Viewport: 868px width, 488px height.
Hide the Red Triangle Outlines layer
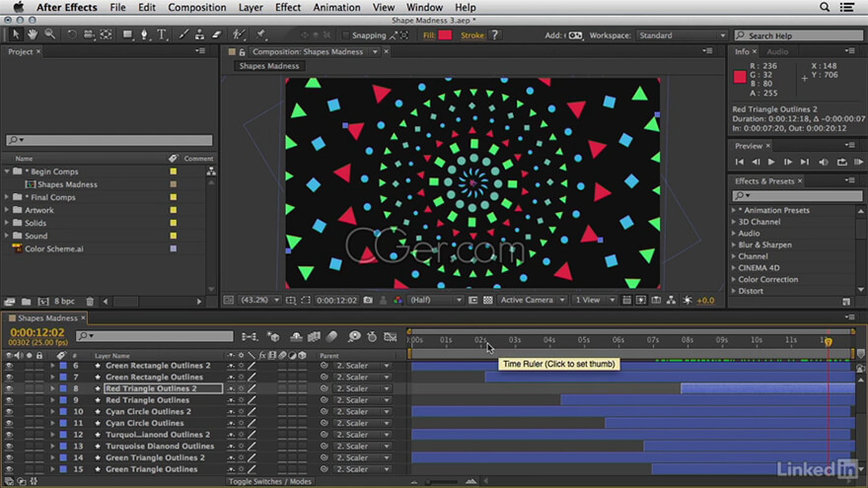(x=9, y=400)
